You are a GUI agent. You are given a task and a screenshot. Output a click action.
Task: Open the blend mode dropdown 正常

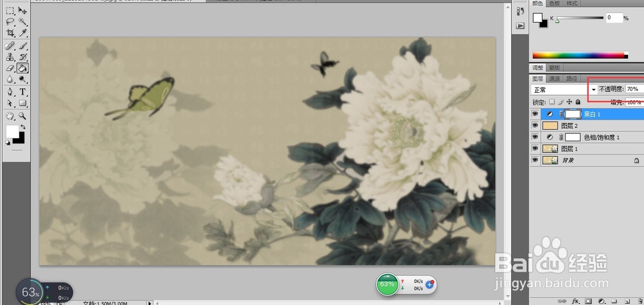(564, 89)
